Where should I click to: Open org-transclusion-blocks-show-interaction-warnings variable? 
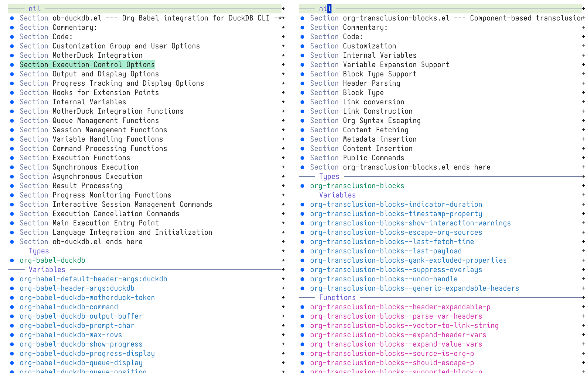(411, 223)
